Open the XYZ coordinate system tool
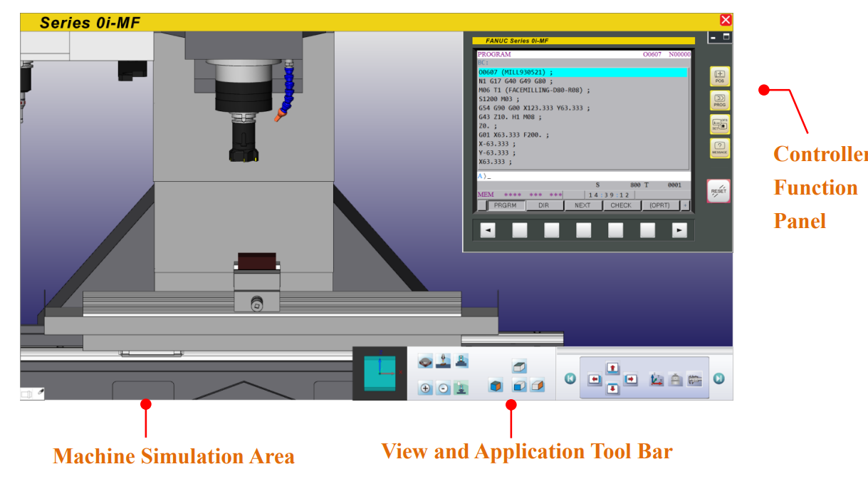The image size is (868, 479). pos(657,380)
